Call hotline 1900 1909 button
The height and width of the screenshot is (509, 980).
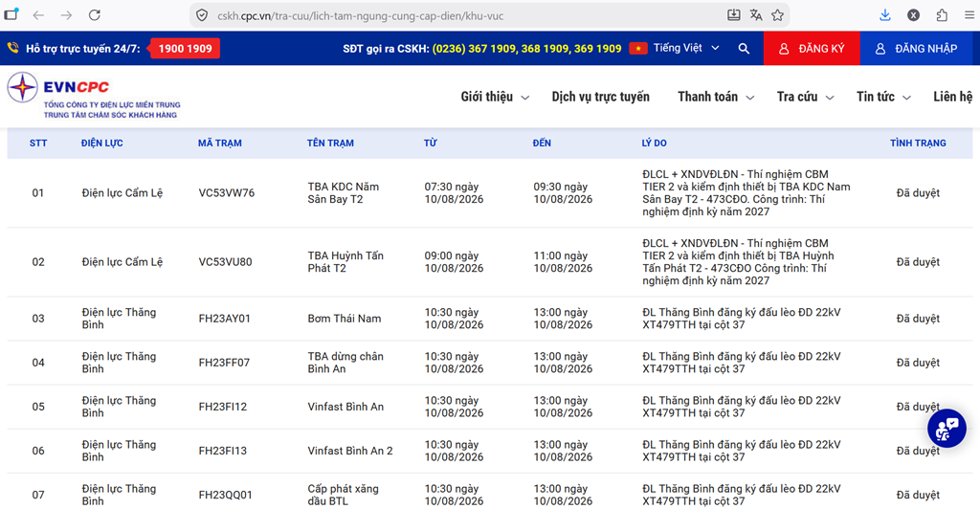(x=185, y=48)
